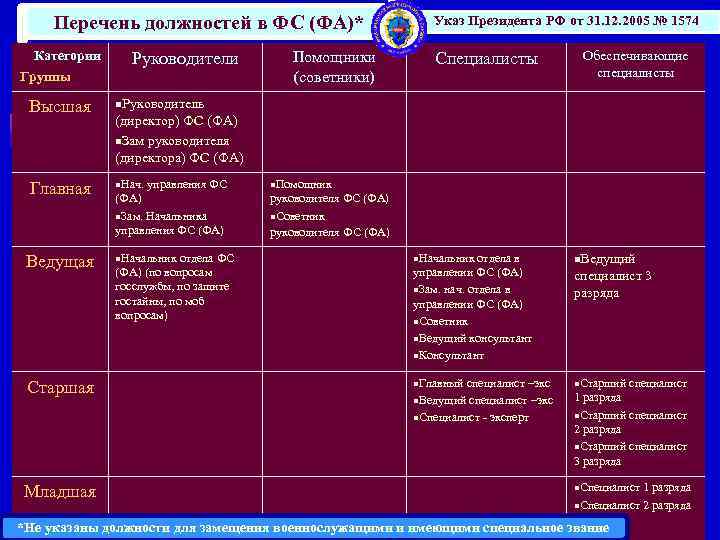The image size is (720, 540).
Task: Click 'Зам. Начальника управления ФС (ФА)' entry
Action: [169, 223]
